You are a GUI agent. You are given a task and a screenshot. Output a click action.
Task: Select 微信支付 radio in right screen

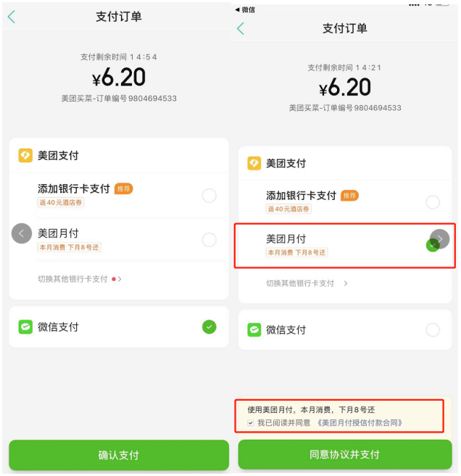tap(433, 330)
